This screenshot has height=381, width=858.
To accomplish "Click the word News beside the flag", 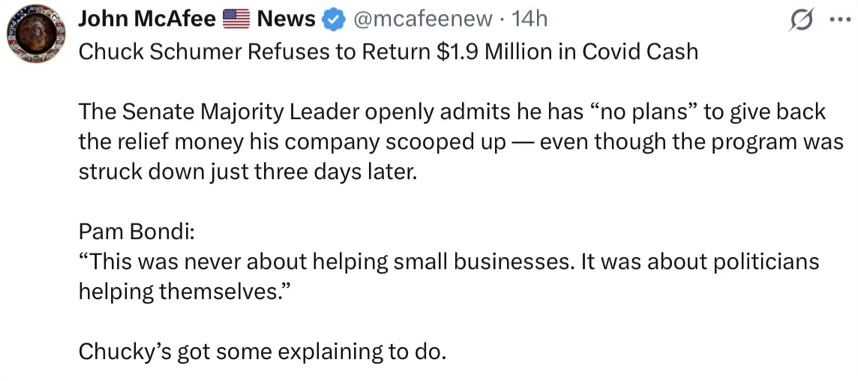I will (286, 20).
